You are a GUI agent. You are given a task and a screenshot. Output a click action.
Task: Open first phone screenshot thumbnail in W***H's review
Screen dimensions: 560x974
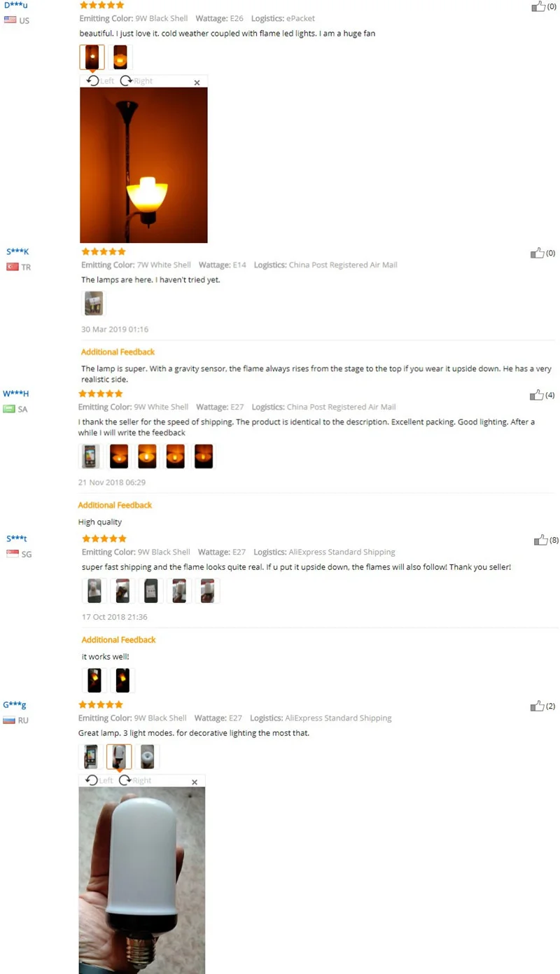(91, 456)
